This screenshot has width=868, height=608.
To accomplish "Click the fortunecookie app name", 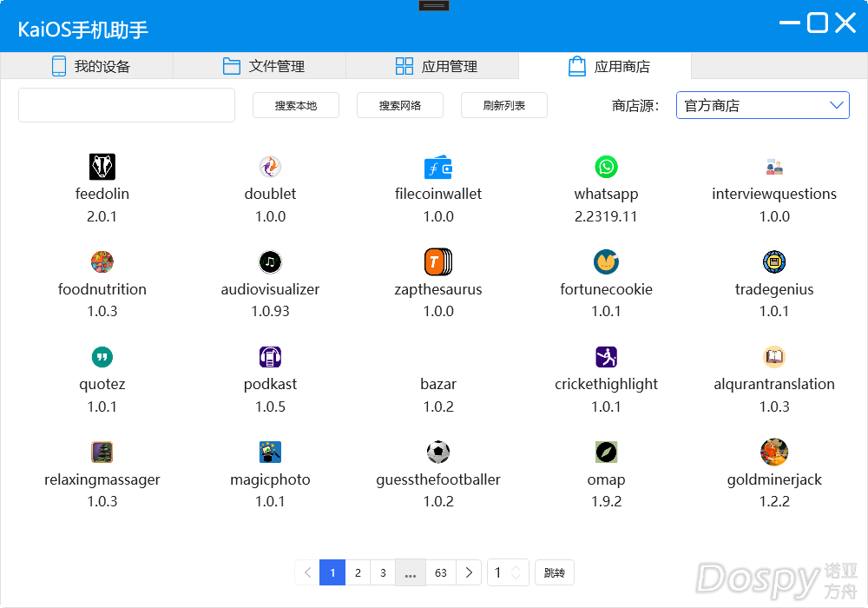I will (x=606, y=289).
